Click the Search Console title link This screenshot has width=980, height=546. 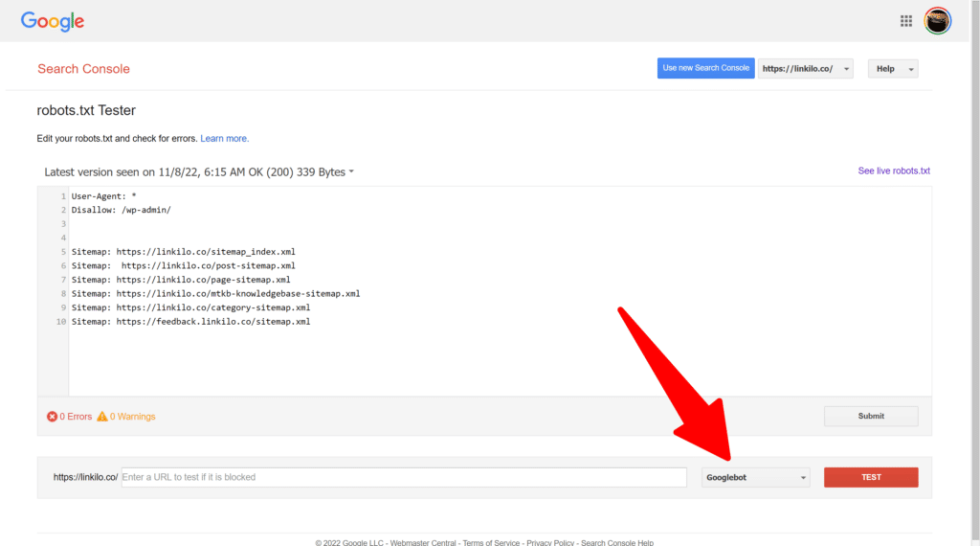pyautogui.click(x=84, y=69)
